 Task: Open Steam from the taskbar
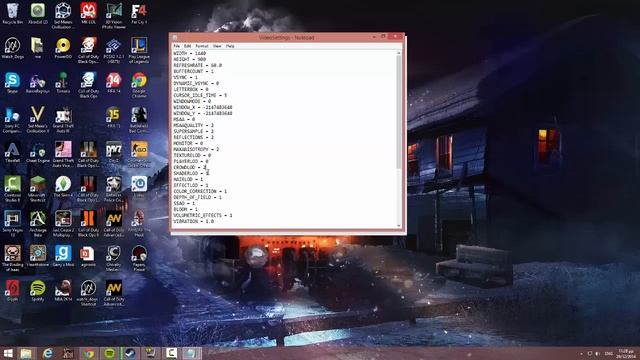point(130,353)
